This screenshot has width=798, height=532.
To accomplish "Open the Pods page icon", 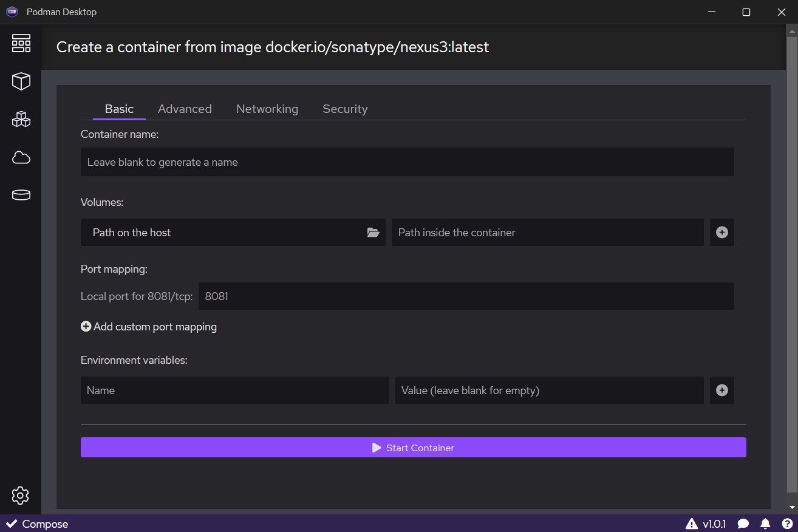I will pyautogui.click(x=21, y=119).
